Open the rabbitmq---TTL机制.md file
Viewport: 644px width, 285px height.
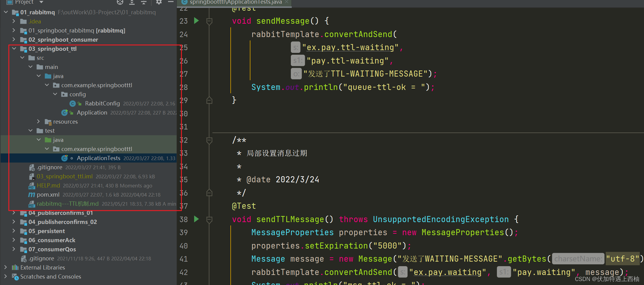tap(67, 204)
